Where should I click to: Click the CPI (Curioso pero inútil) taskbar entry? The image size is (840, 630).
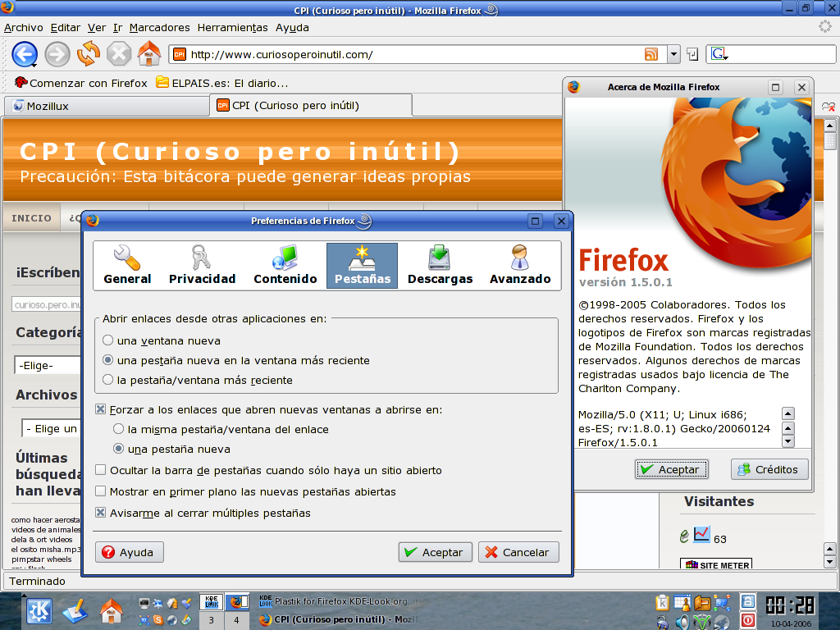click(x=337, y=619)
